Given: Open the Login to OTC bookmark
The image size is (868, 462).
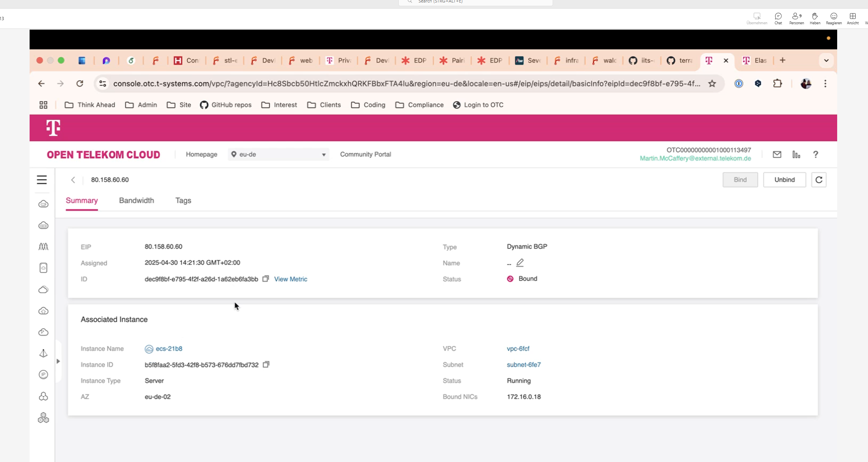Looking at the screenshot, I should pos(478,105).
